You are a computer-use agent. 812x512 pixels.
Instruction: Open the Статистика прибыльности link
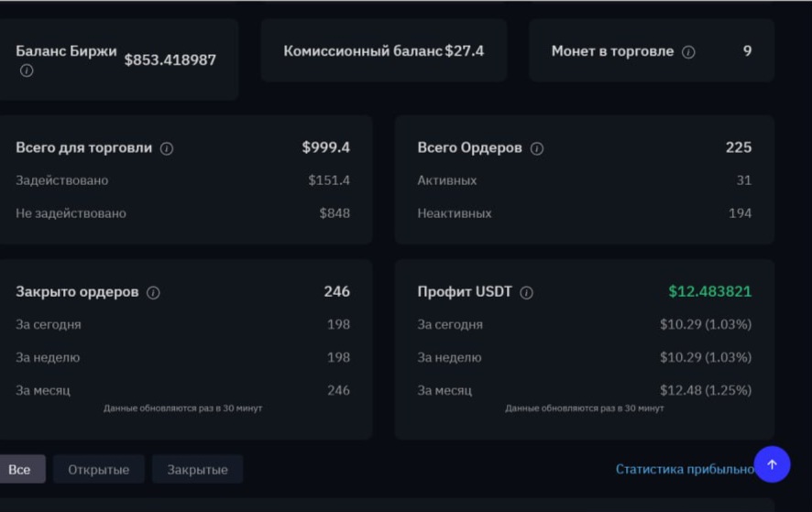(x=685, y=469)
